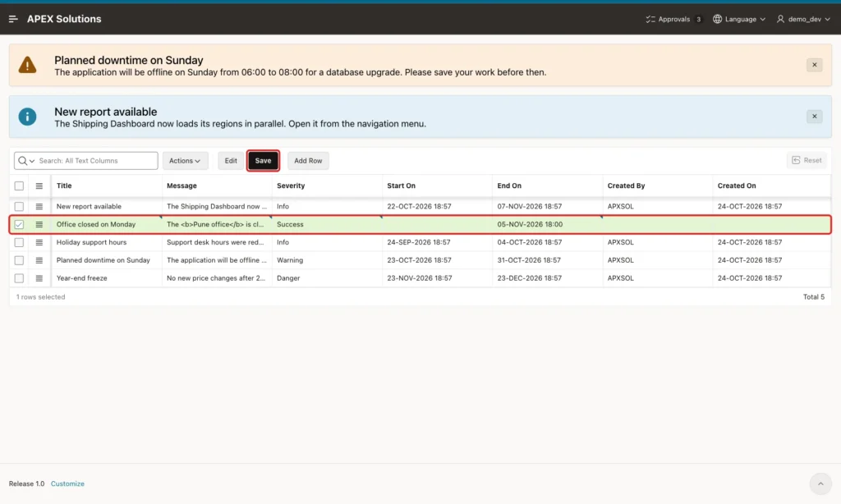Select the Planned downtime on Sunday checkbox
This screenshot has height=504, width=841.
[x=19, y=260]
